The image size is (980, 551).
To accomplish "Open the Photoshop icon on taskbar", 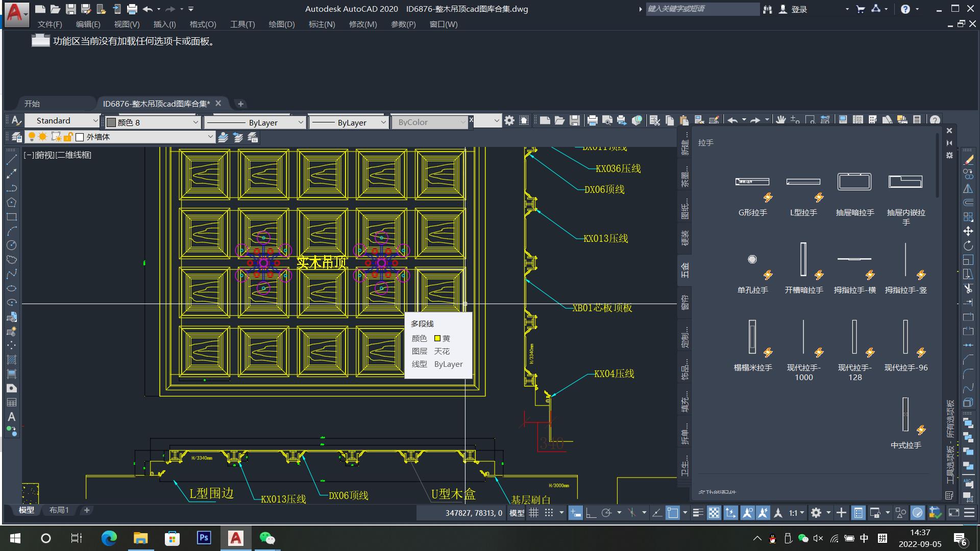I will [204, 538].
